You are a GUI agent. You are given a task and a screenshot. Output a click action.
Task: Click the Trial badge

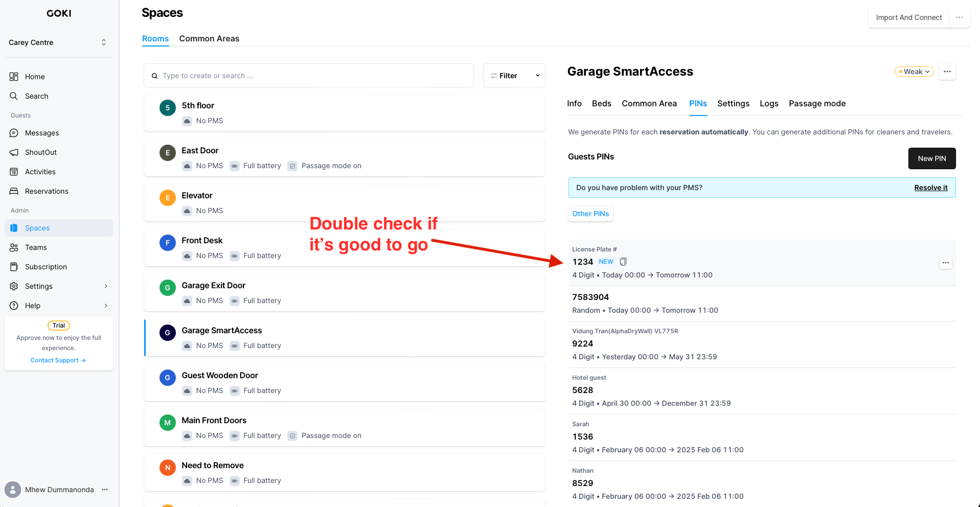pos(59,326)
